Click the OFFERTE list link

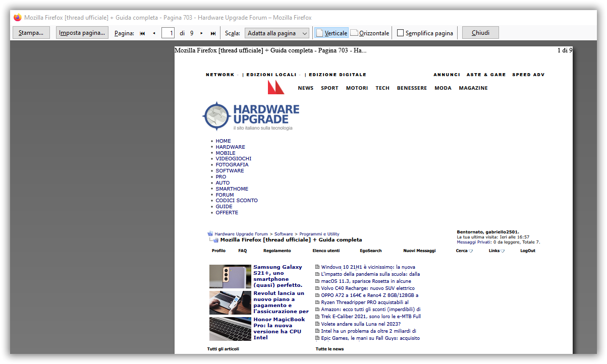(x=227, y=213)
